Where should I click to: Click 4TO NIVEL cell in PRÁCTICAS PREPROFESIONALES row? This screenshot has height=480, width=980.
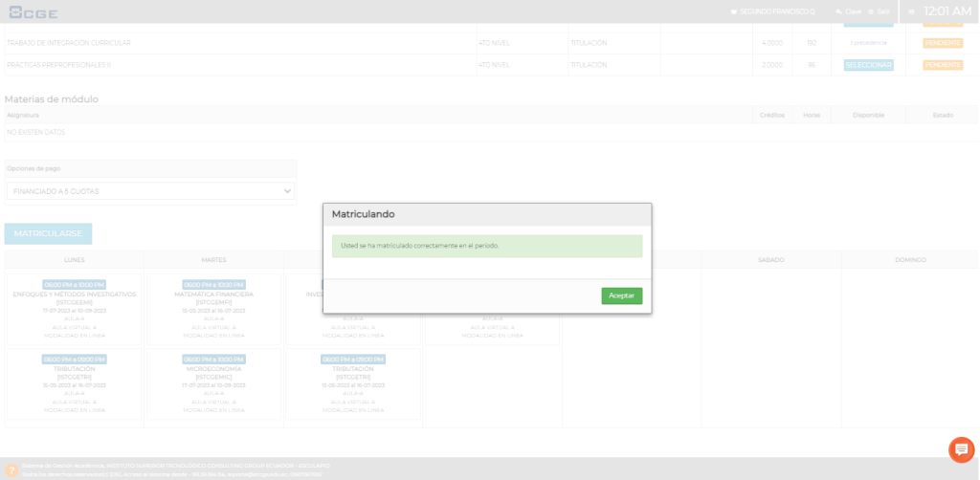pos(522,65)
